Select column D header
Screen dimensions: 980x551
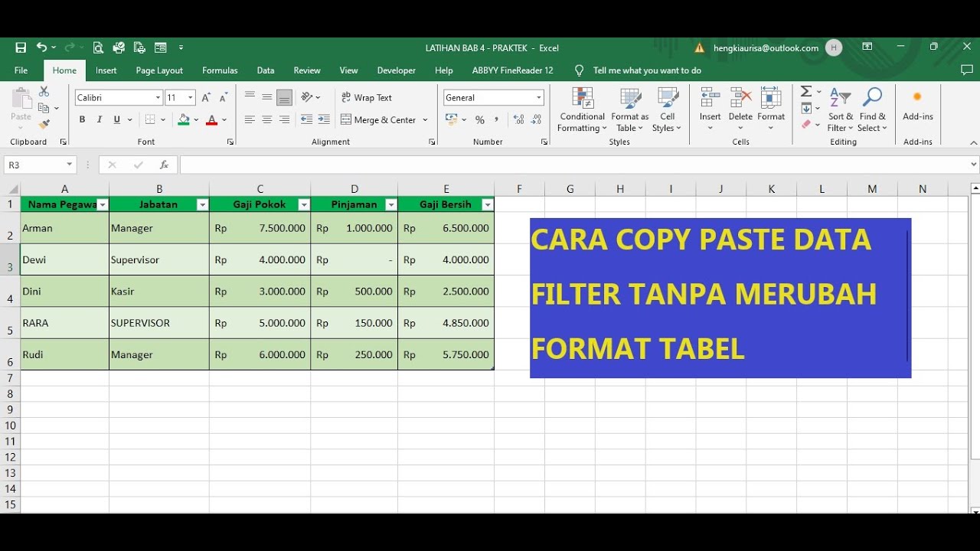354,189
